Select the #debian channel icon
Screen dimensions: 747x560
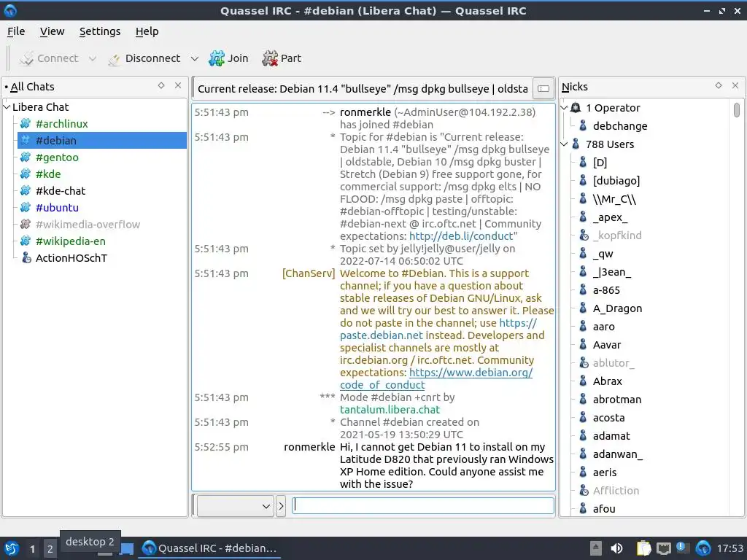coord(26,141)
